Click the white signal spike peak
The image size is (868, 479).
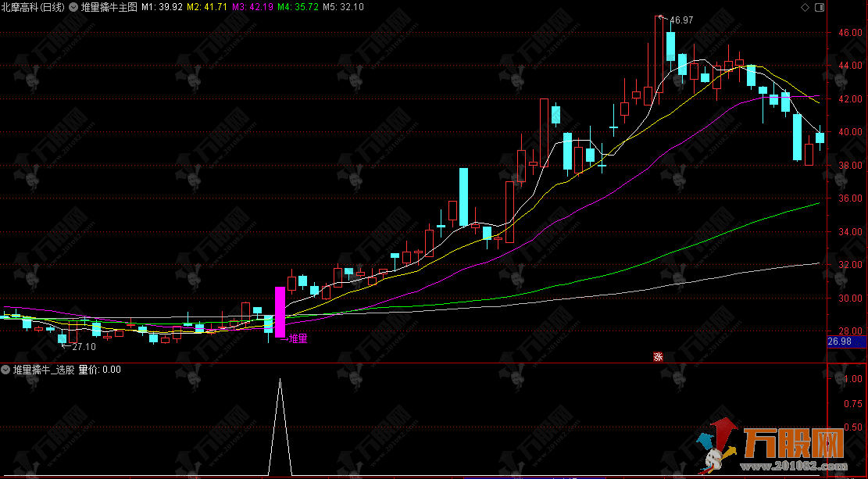click(280, 380)
